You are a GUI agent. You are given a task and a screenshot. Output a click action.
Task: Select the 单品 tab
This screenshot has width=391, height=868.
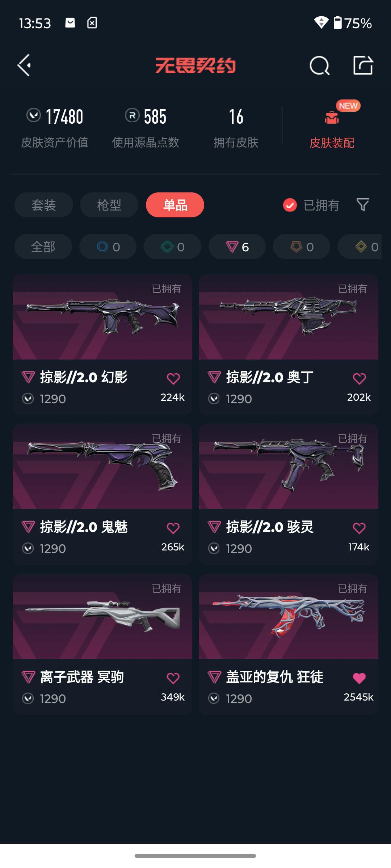click(x=175, y=205)
